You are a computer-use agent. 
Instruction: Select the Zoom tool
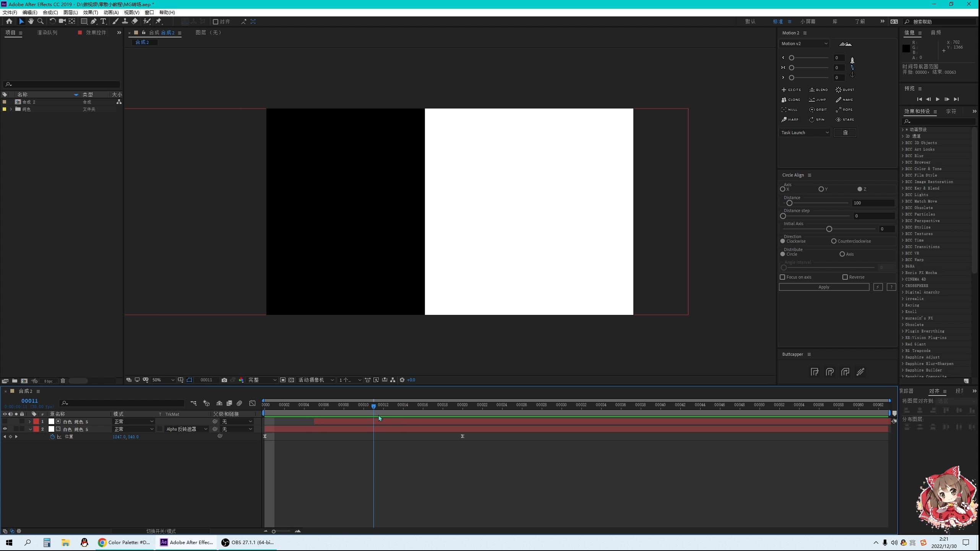pos(41,21)
